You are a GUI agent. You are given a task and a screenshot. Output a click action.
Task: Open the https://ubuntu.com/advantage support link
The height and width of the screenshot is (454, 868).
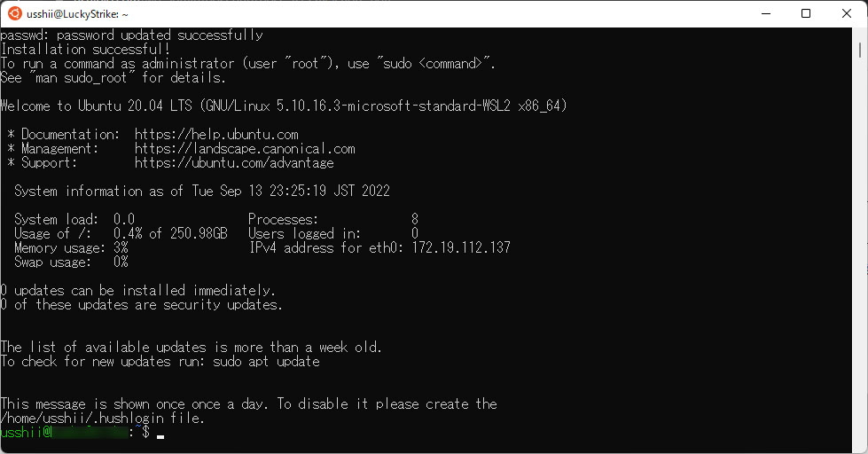(234, 163)
